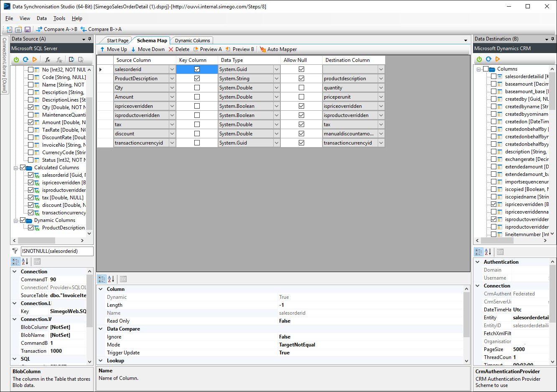Click Preview A button
This screenshot has height=392, width=557.
(x=208, y=49)
